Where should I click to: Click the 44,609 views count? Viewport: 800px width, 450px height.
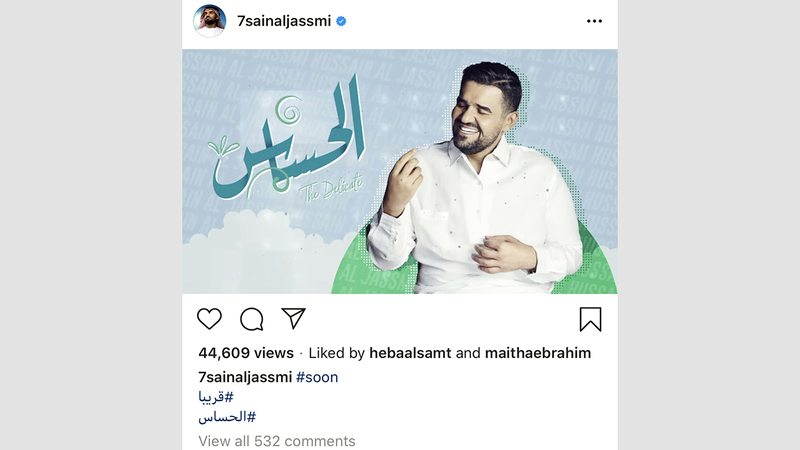246,353
